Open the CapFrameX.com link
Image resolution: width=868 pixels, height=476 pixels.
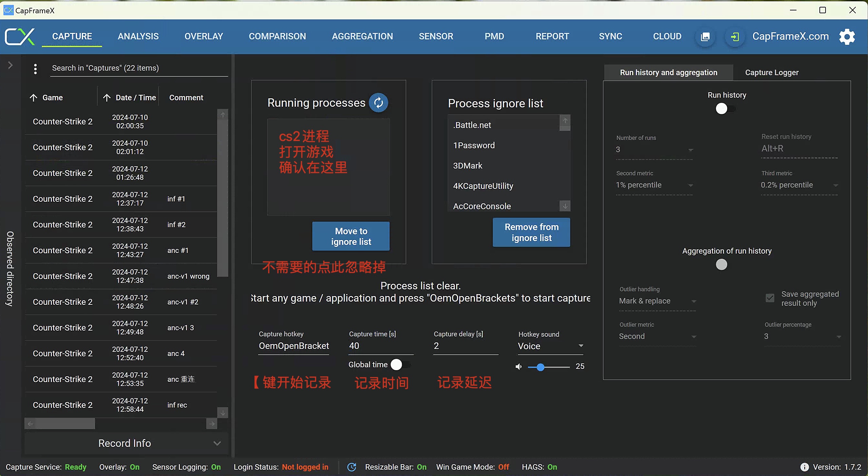pyautogui.click(x=790, y=36)
